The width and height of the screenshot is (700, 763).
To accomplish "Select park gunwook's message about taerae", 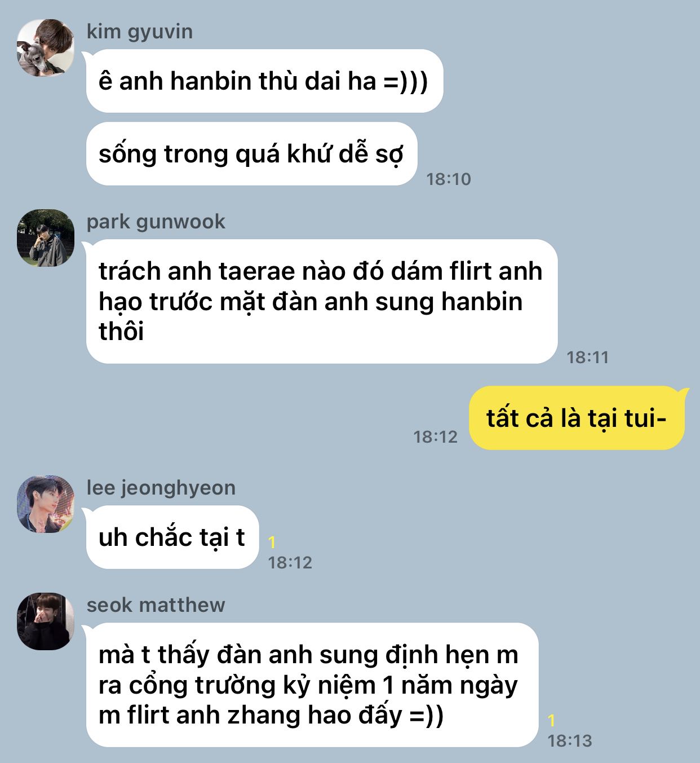I will (322, 301).
